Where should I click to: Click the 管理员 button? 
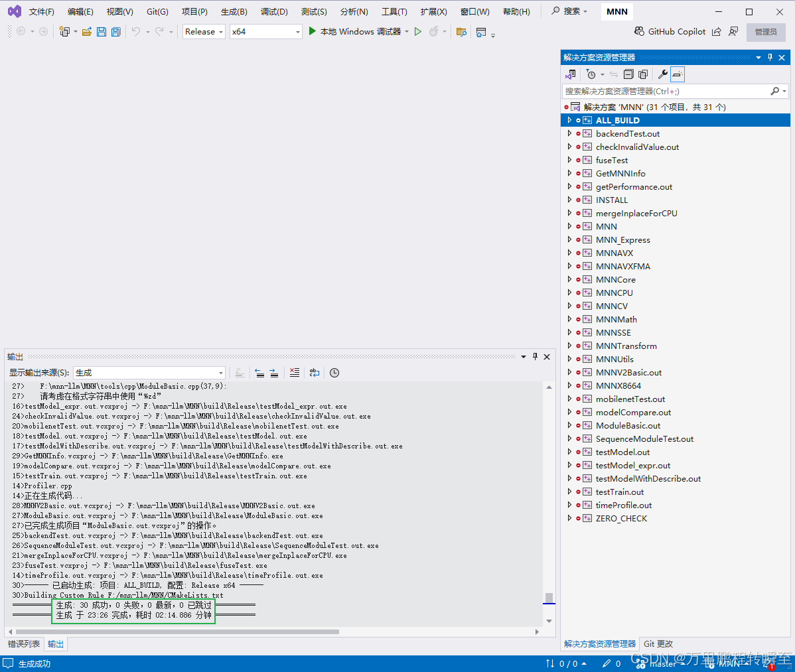(766, 32)
